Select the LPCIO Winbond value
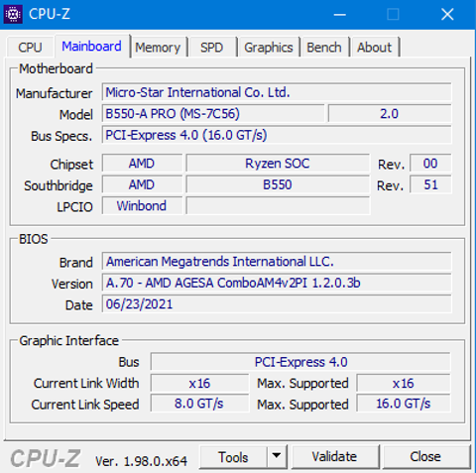This screenshot has width=476, height=473. point(142,206)
